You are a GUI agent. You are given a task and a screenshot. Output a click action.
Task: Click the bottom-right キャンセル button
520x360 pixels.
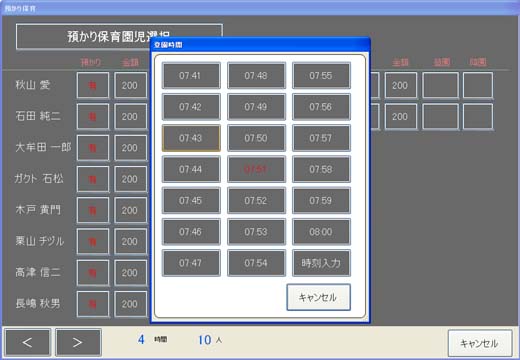[x=480, y=343]
